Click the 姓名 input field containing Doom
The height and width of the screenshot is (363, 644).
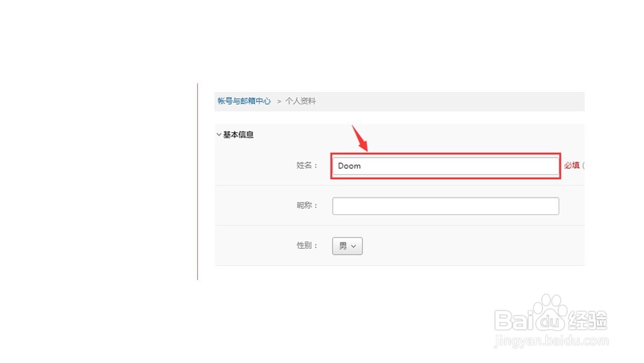(x=446, y=166)
